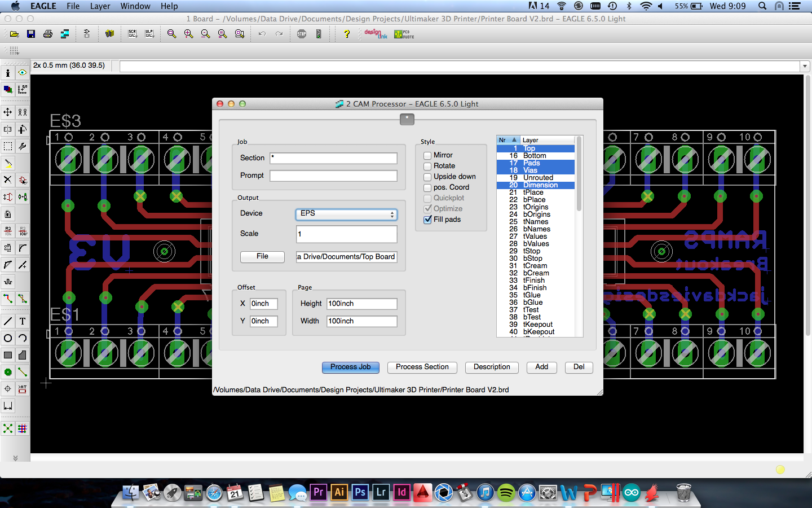Screen dimensions: 812x508
Task: Run a user program with the ULP icon
Action: 149,34
